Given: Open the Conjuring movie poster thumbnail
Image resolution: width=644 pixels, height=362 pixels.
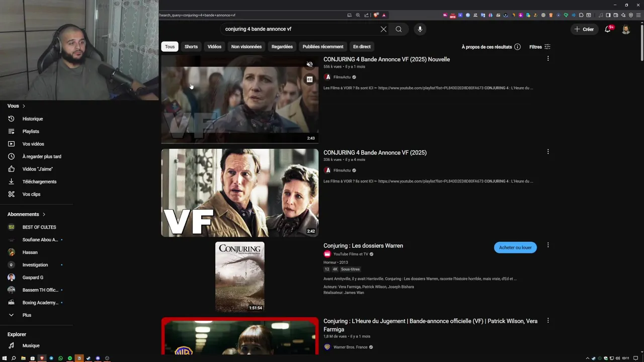Looking at the screenshot, I should coord(239,277).
